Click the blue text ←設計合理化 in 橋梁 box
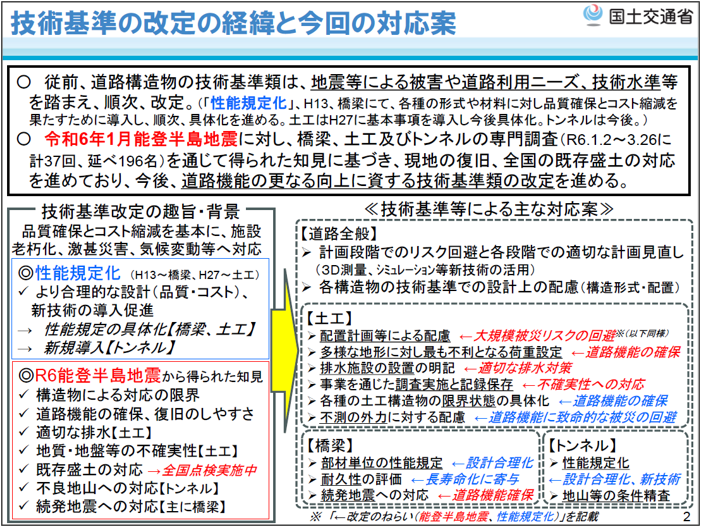 coord(492,463)
